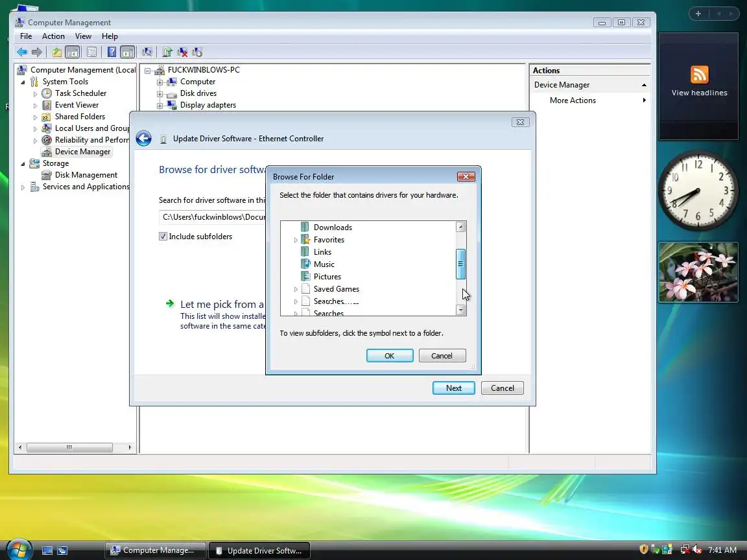Click the driver search path input field

[213, 217]
